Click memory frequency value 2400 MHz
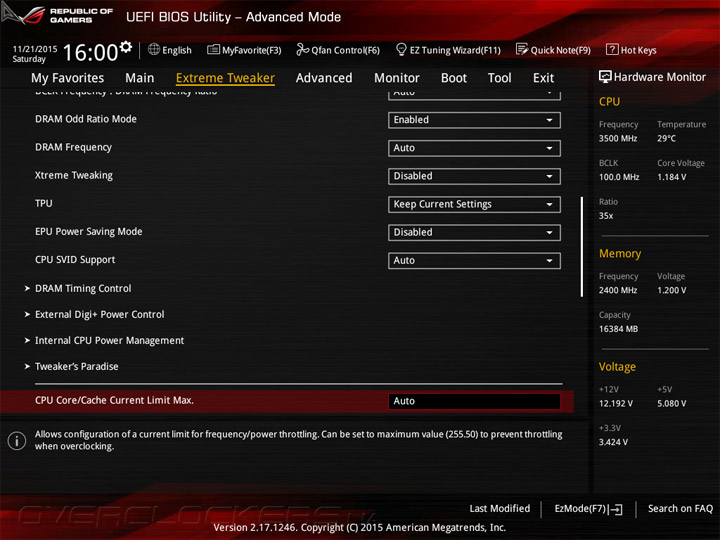This screenshot has height=540, width=720. point(618,290)
